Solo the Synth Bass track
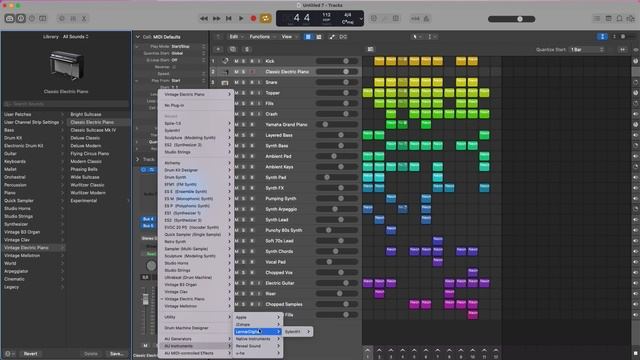This screenshot has height=360, width=640. pos(244,146)
